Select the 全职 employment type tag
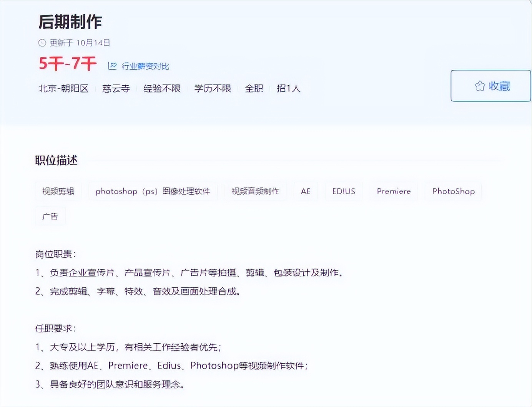The width and height of the screenshot is (532, 407). (254, 89)
